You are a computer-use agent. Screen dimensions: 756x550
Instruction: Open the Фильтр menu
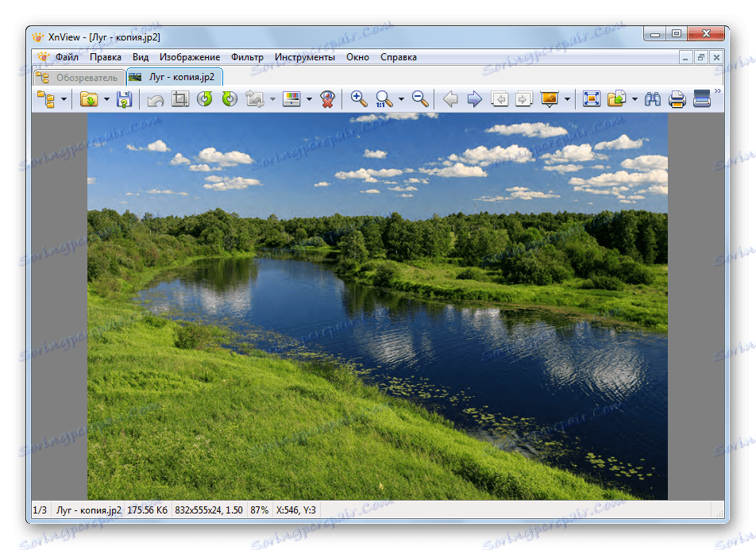pyautogui.click(x=247, y=57)
